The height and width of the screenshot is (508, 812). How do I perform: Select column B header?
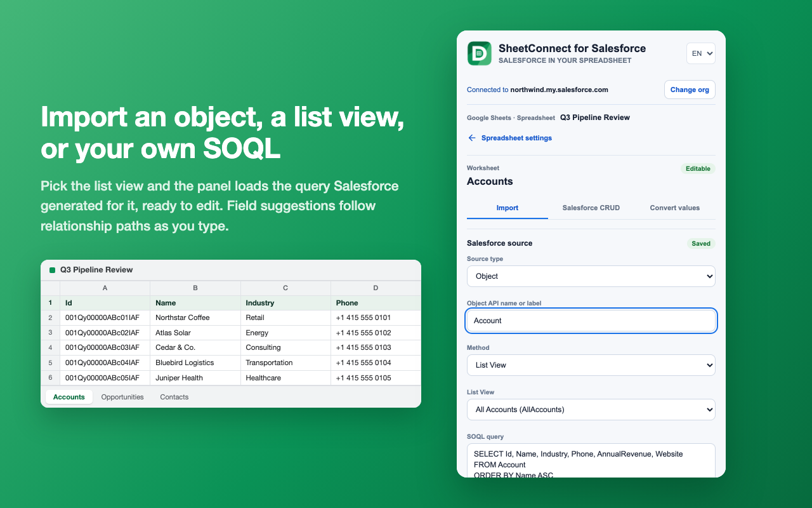pos(195,288)
